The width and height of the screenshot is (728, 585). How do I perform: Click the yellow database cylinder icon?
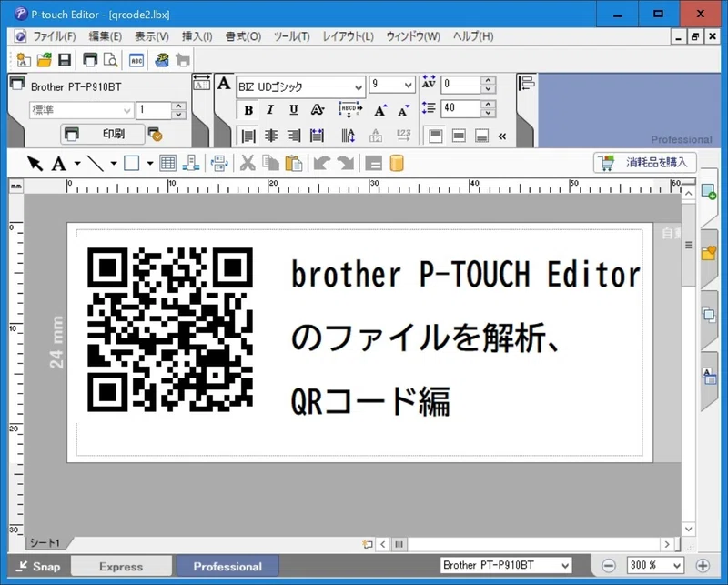tap(397, 164)
